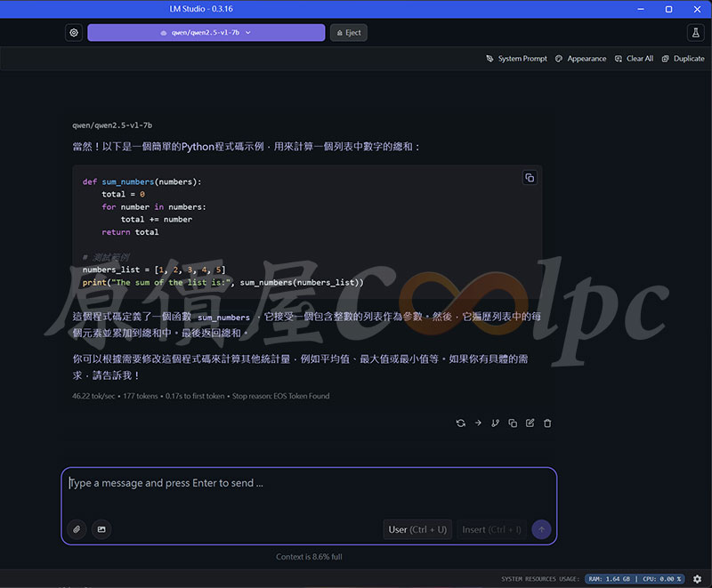712x588 pixels.
Task: Click code line 'total = 0'
Action: pos(123,194)
